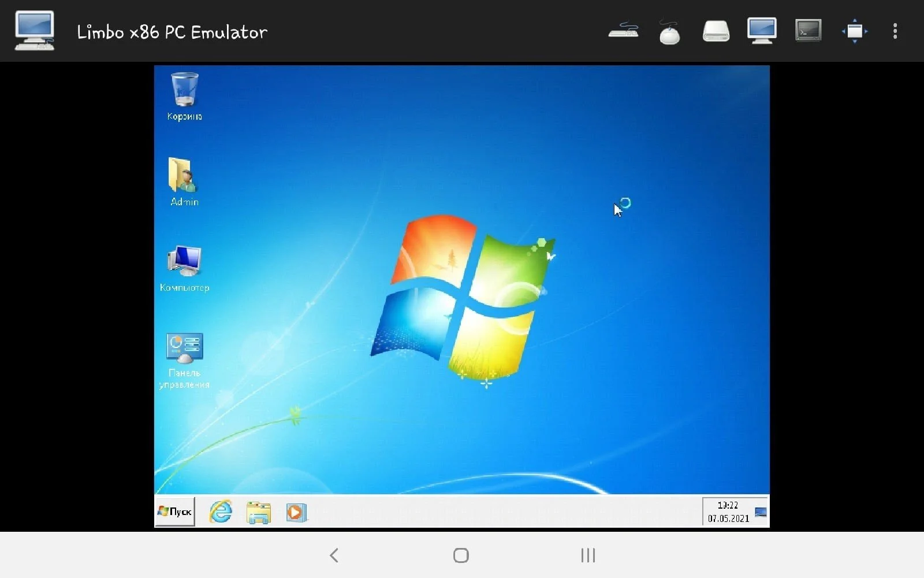Tap the monitor display icon in toolbar
The height and width of the screenshot is (578, 924).
click(x=762, y=31)
